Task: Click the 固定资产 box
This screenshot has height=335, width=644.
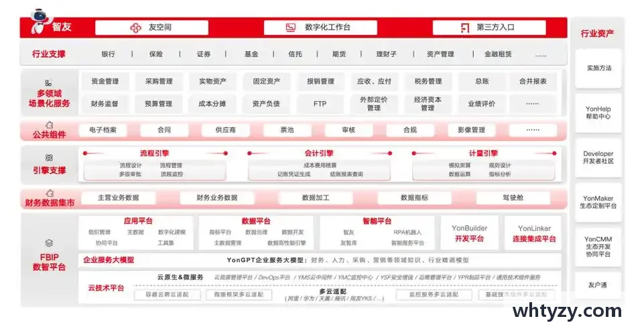Action: click(267, 81)
